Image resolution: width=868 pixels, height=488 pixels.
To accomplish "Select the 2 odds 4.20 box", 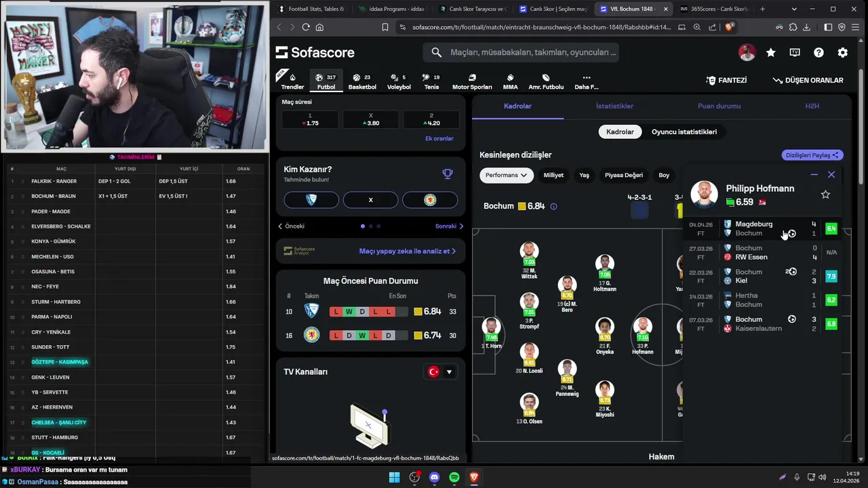I will coord(431,120).
